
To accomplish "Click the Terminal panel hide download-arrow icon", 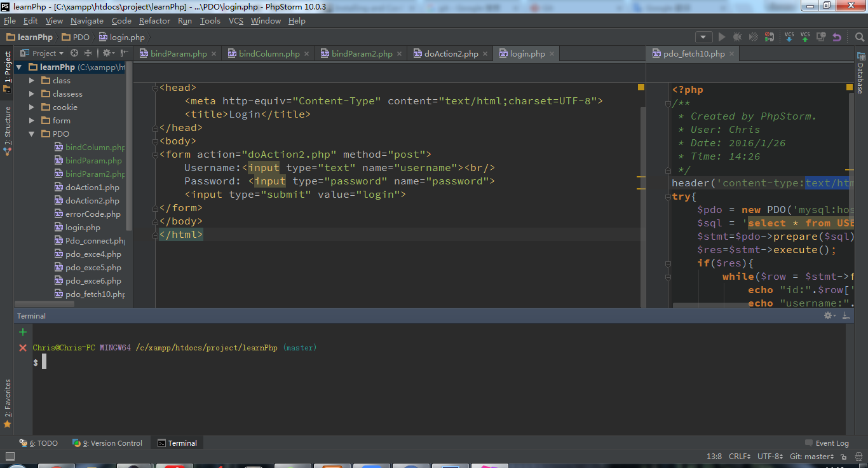I will pyautogui.click(x=846, y=315).
